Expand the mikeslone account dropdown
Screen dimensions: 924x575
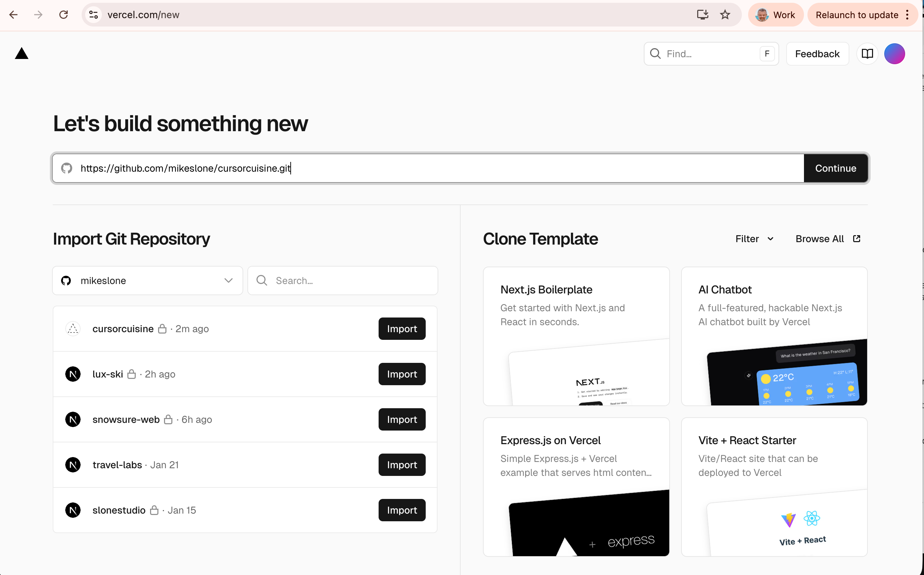tap(147, 281)
